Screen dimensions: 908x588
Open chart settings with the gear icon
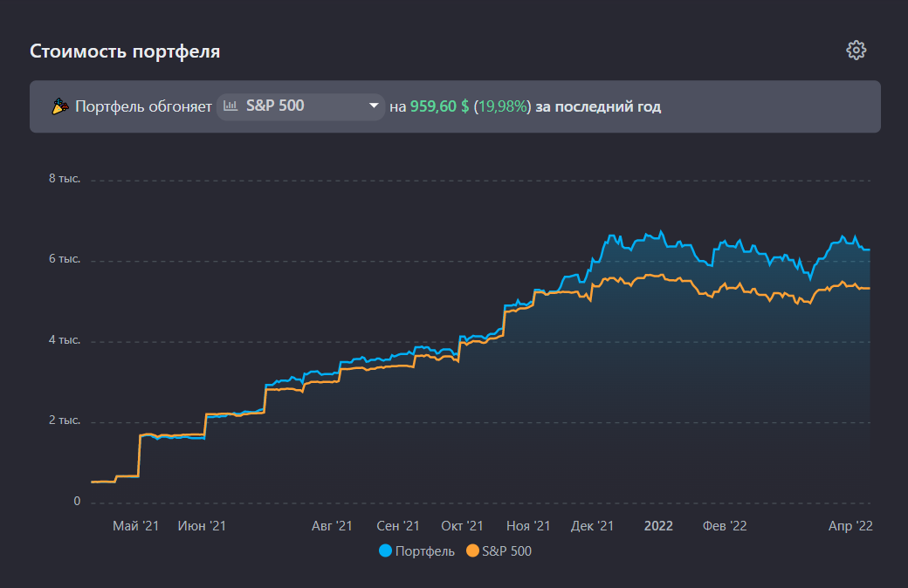[x=856, y=51]
